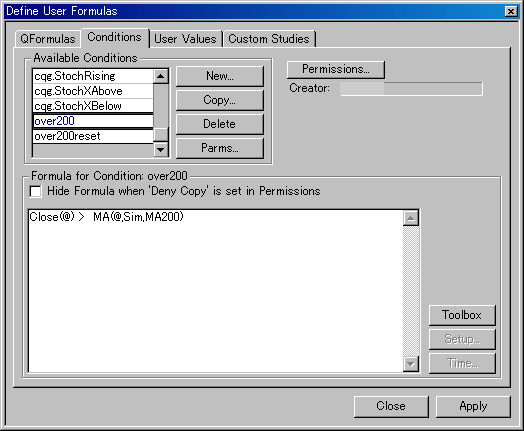Create a condition with the New... button
The height and width of the screenshot is (431, 524).
coord(220,76)
